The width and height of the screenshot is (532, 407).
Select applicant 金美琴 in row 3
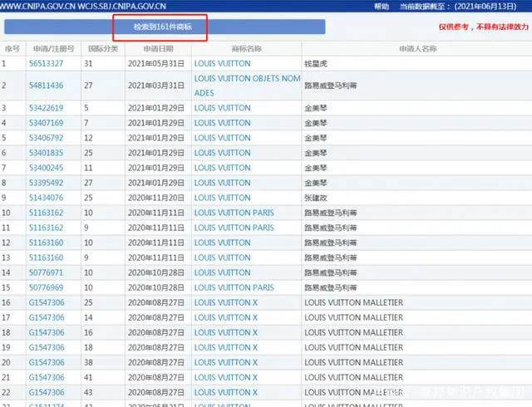(316, 108)
